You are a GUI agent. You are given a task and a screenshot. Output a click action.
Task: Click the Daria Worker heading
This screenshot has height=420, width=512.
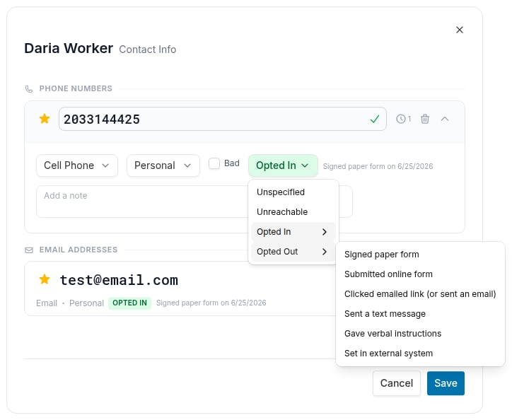(69, 48)
